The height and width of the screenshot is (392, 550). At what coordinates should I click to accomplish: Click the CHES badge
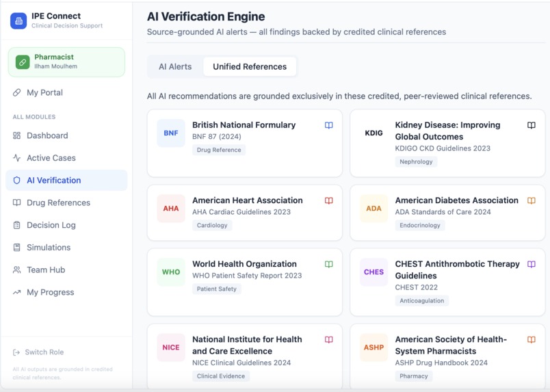pos(374,272)
